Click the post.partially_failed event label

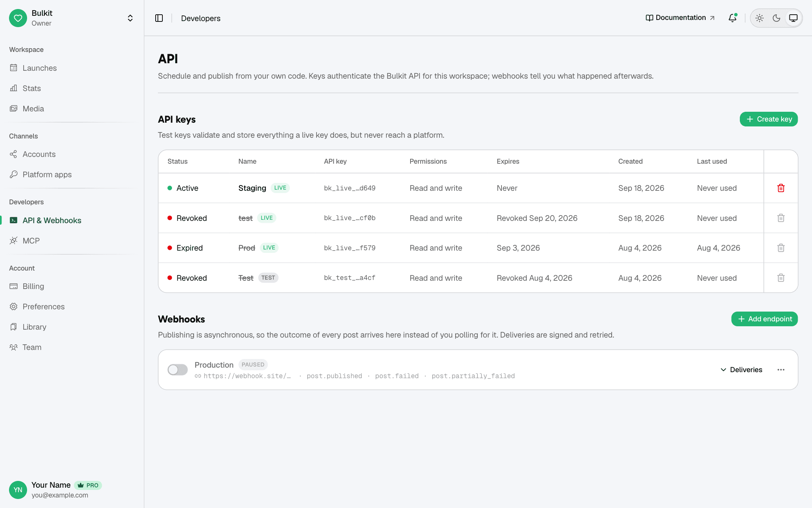point(473,376)
